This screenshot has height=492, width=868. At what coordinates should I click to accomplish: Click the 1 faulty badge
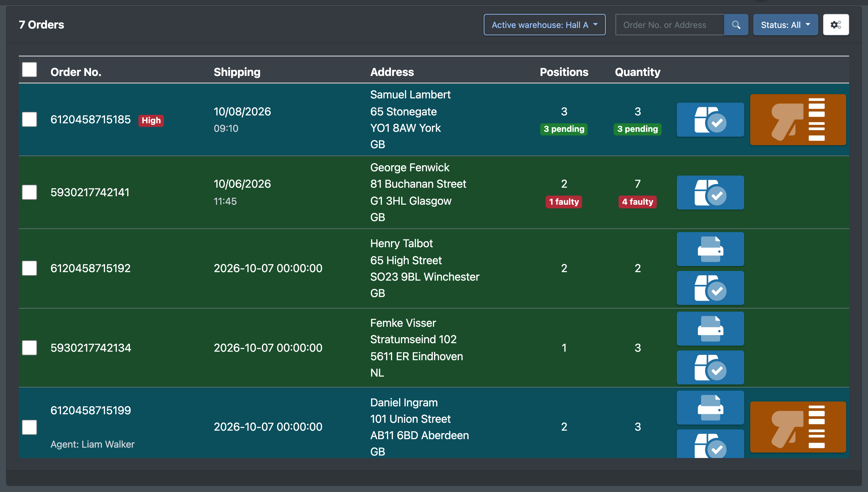pyautogui.click(x=564, y=202)
